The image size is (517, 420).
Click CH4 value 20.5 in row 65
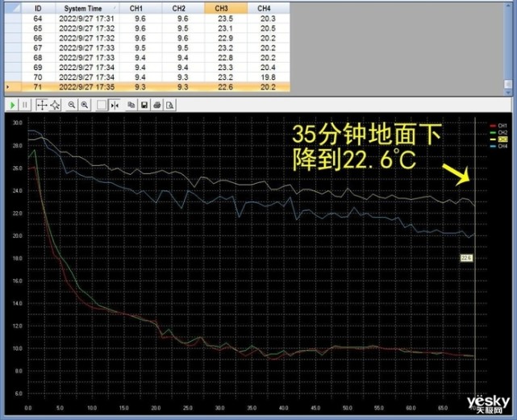[x=268, y=28]
